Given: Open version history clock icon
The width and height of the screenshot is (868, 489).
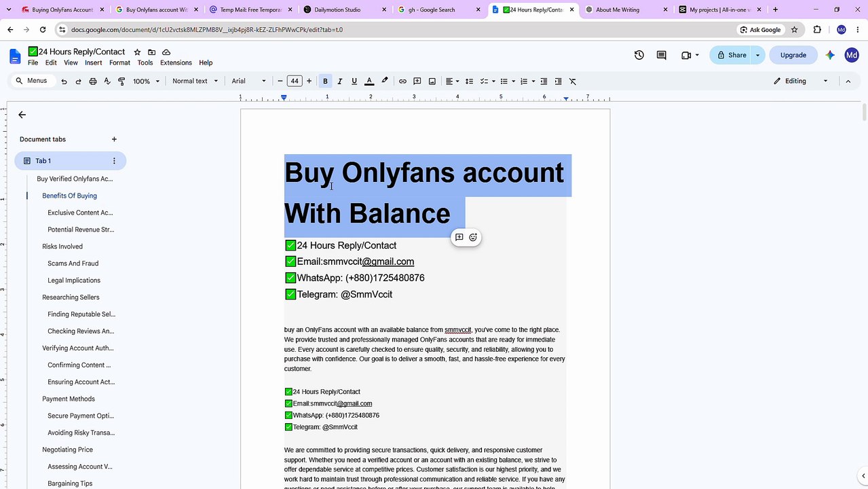Looking at the screenshot, I should (x=639, y=55).
